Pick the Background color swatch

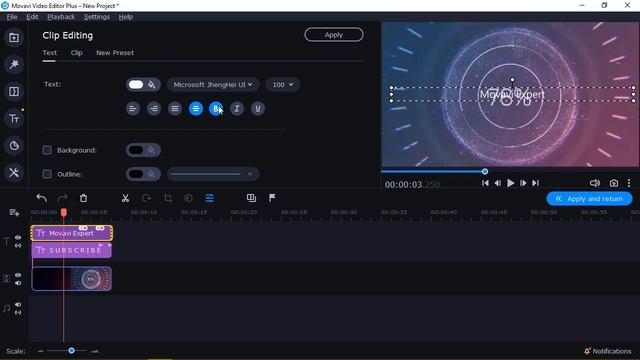coord(136,150)
